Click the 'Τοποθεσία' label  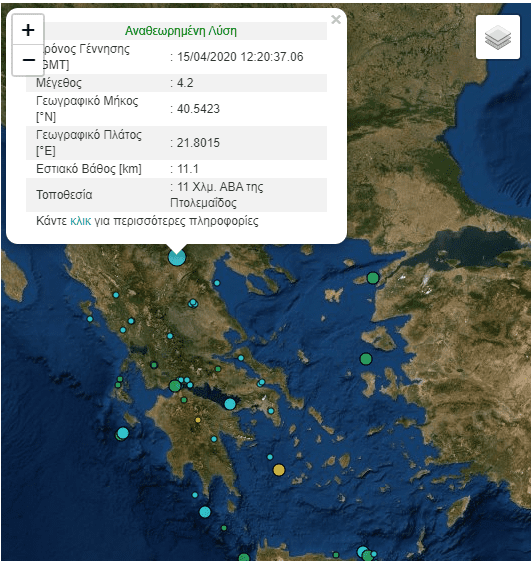pos(64,195)
